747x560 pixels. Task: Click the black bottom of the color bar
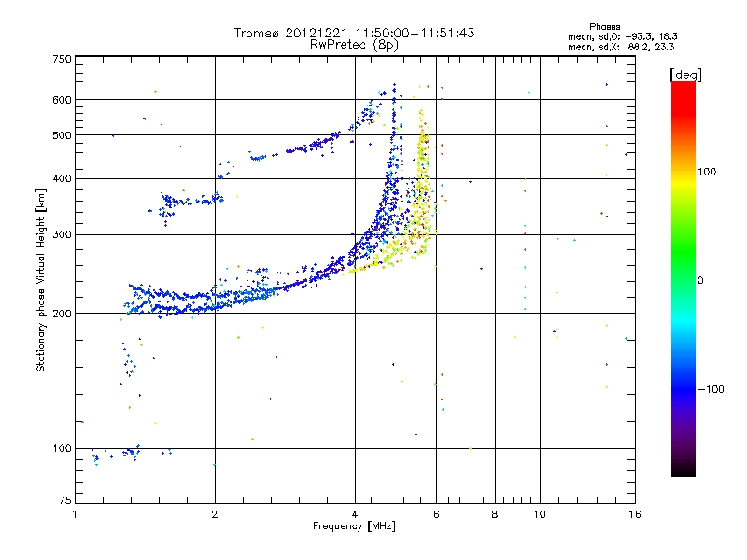[684, 469]
